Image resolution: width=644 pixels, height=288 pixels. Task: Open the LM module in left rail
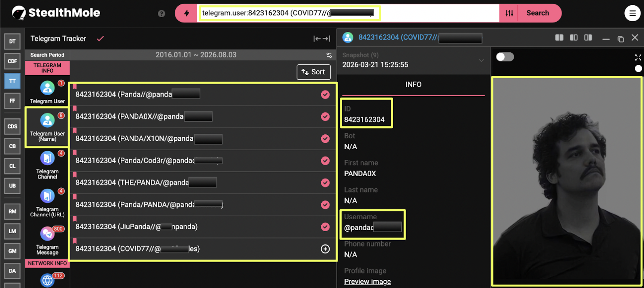pos(12,231)
